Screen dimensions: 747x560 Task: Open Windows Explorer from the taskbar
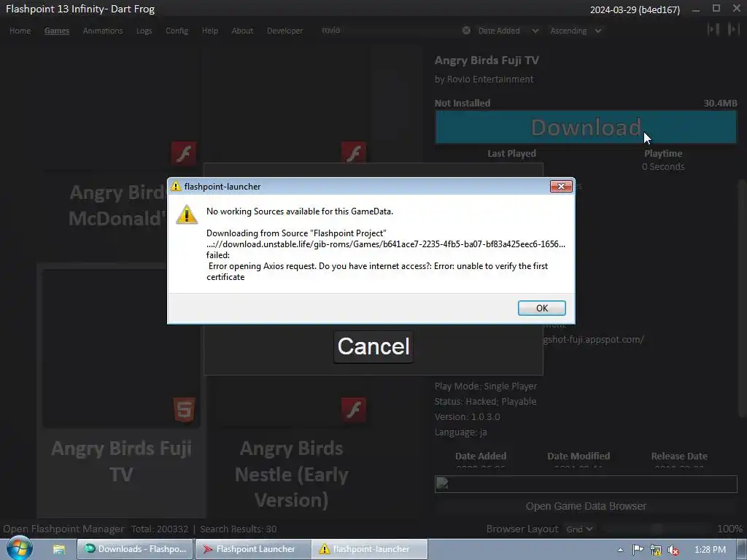[58, 549]
